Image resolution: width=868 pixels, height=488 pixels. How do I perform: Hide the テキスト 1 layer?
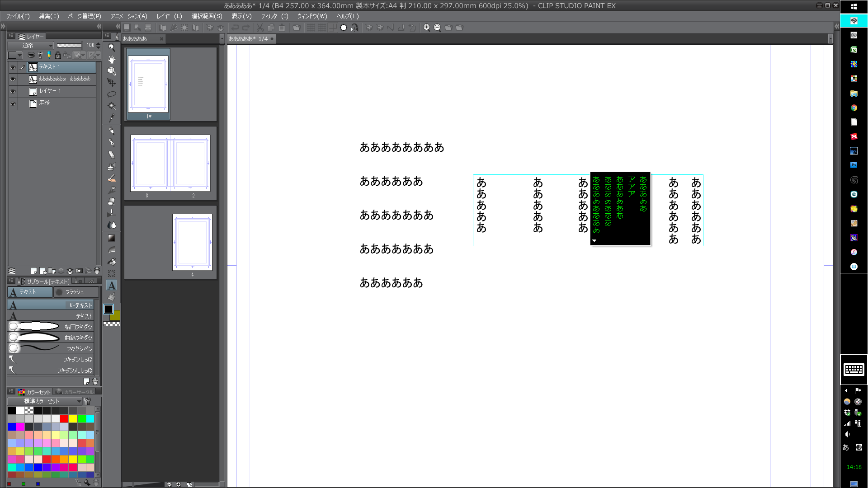13,67
